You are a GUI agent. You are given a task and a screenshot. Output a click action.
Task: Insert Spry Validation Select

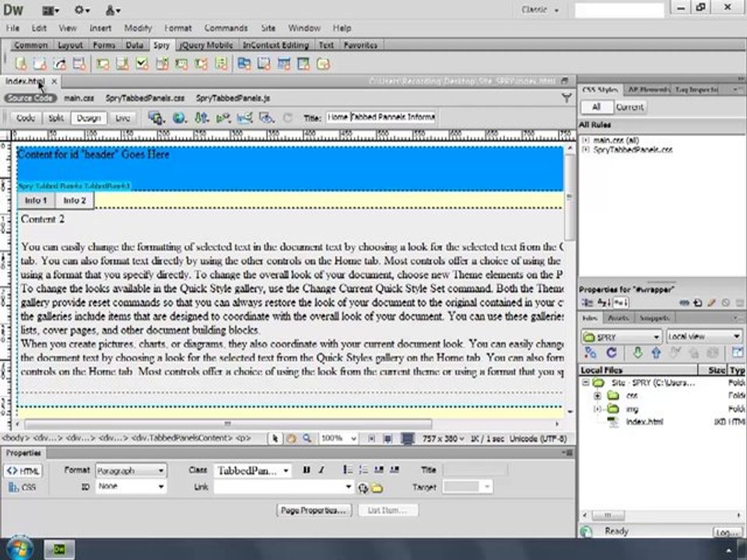(x=162, y=64)
